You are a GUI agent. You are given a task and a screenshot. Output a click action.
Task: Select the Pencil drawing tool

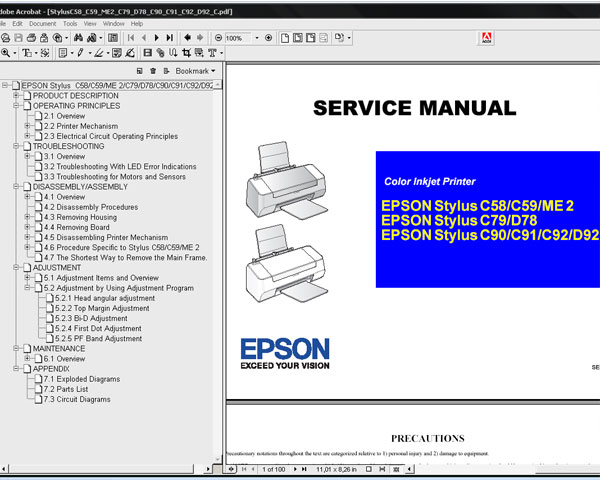click(80, 53)
